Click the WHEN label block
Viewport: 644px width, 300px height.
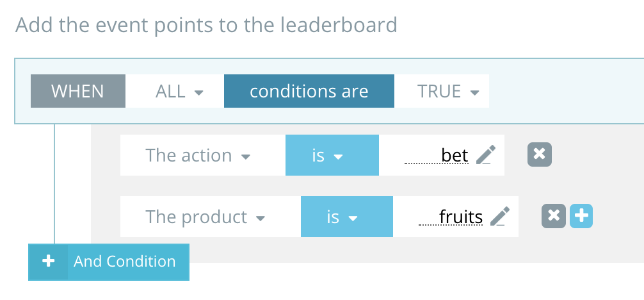(77, 92)
